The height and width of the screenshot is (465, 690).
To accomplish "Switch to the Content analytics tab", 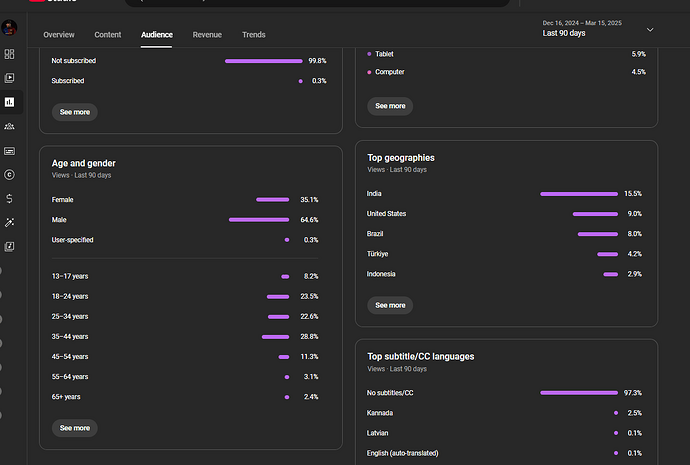I will [107, 35].
